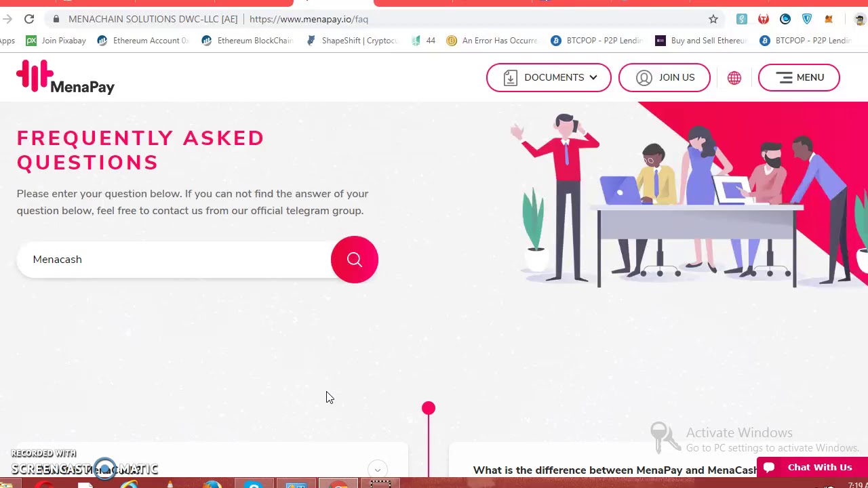Open the ShapeShift bookmark

(352, 41)
